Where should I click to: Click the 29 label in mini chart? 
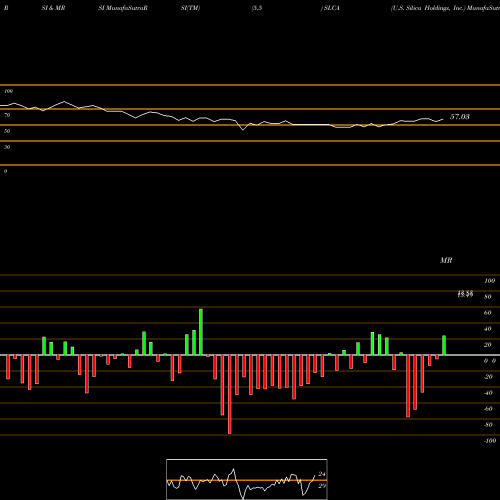point(322,486)
